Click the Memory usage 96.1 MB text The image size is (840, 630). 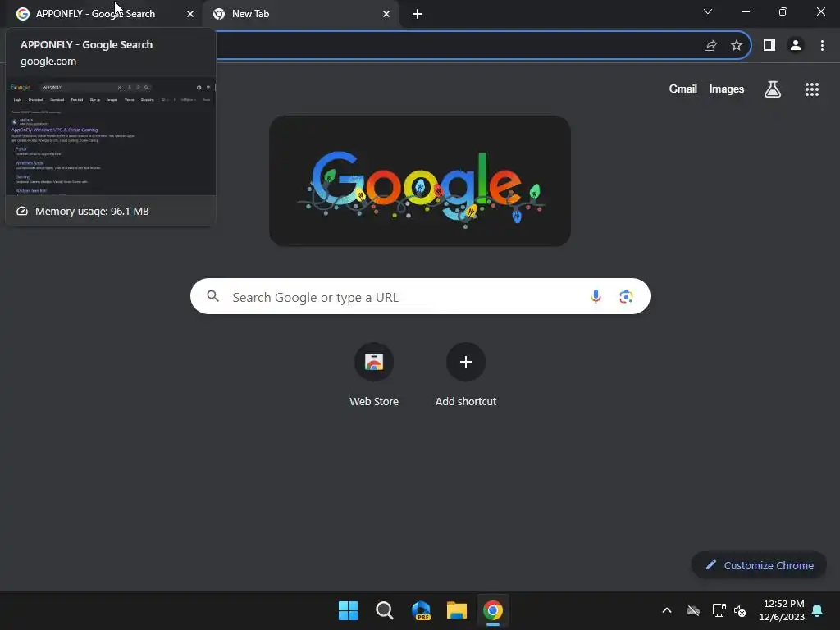click(x=92, y=211)
